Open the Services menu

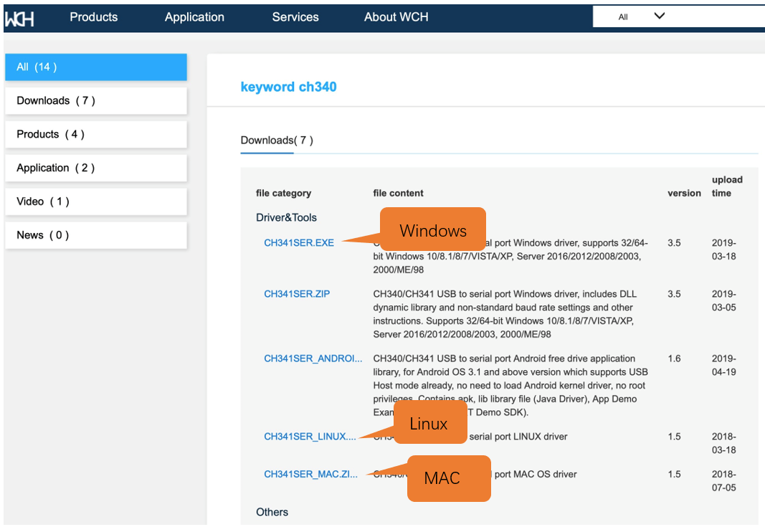tap(295, 17)
